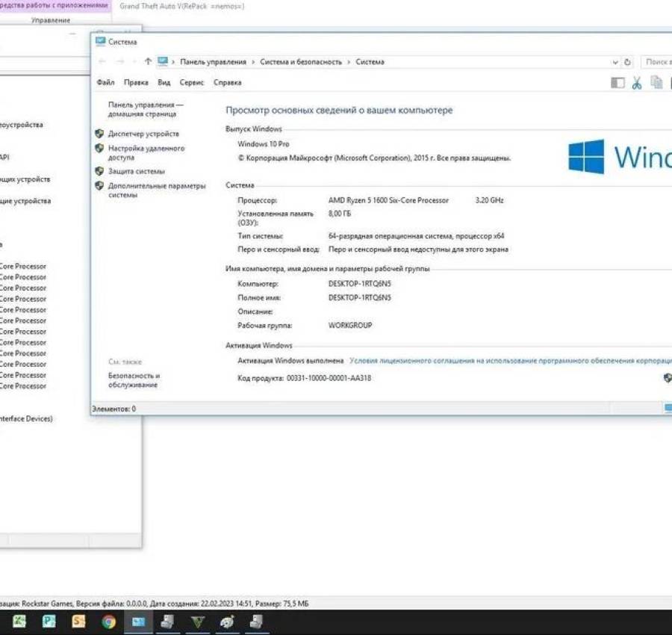The width and height of the screenshot is (672, 635).
Task: Open the address bar history dropdown arrow
Action: (x=615, y=62)
